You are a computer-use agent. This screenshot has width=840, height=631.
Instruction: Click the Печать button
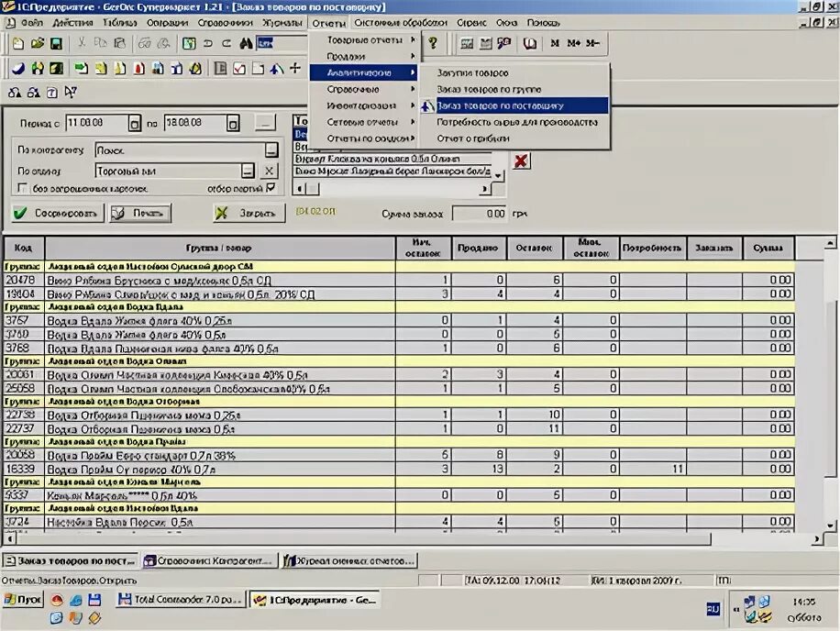click(x=140, y=213)
